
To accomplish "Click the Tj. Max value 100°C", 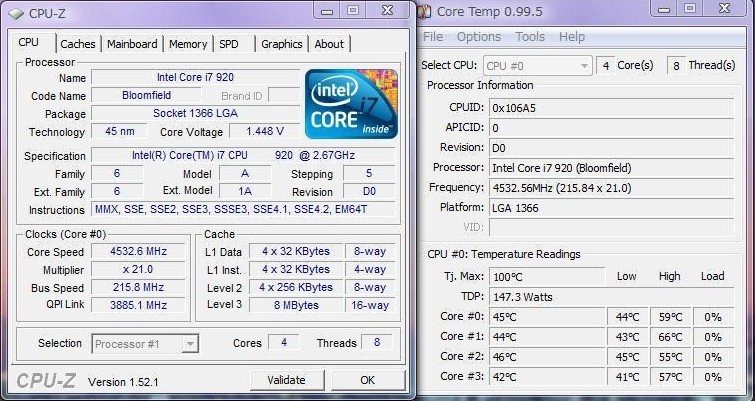I will pos(547,277).
